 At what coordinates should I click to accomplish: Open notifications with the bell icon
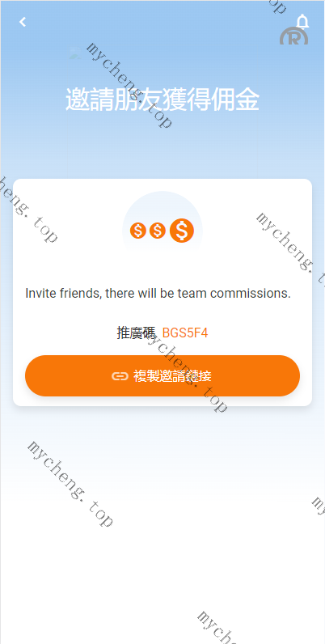(x=302, y=20)
